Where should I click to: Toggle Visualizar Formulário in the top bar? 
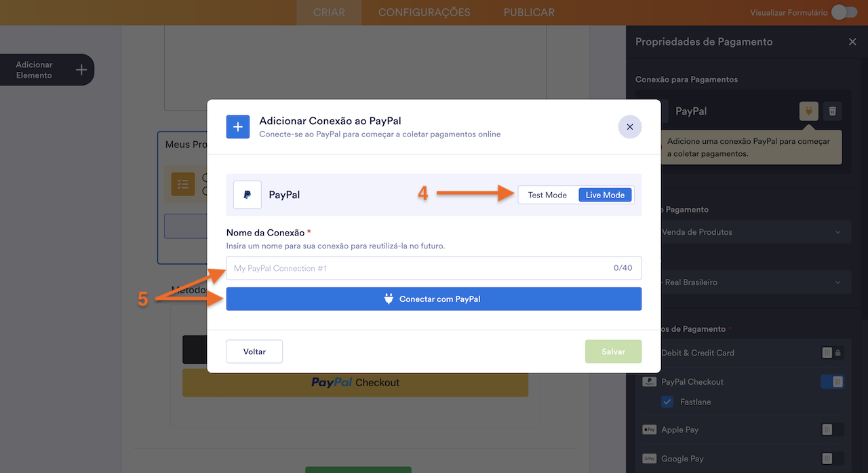point(844,12)
